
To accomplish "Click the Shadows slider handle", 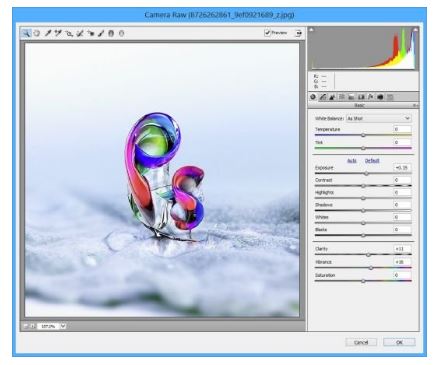I will (363, 210).
